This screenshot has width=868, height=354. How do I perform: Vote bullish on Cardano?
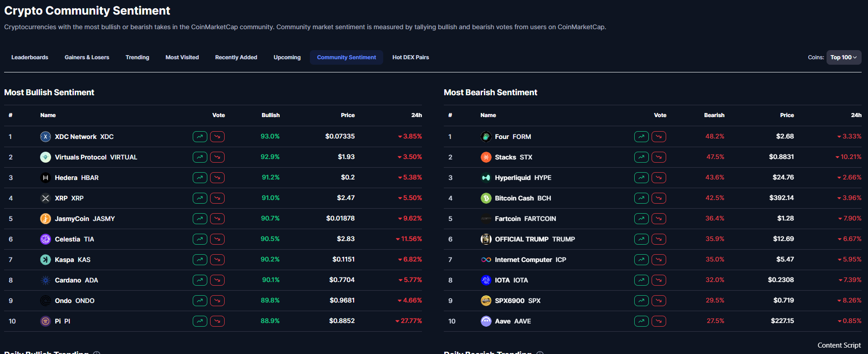coord(200,280)
